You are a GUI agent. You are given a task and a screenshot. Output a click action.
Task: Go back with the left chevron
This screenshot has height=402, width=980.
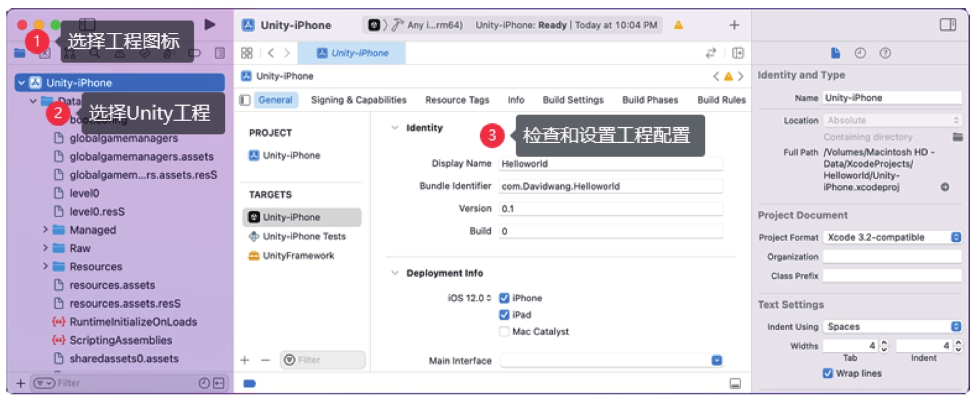click(271, 53)
